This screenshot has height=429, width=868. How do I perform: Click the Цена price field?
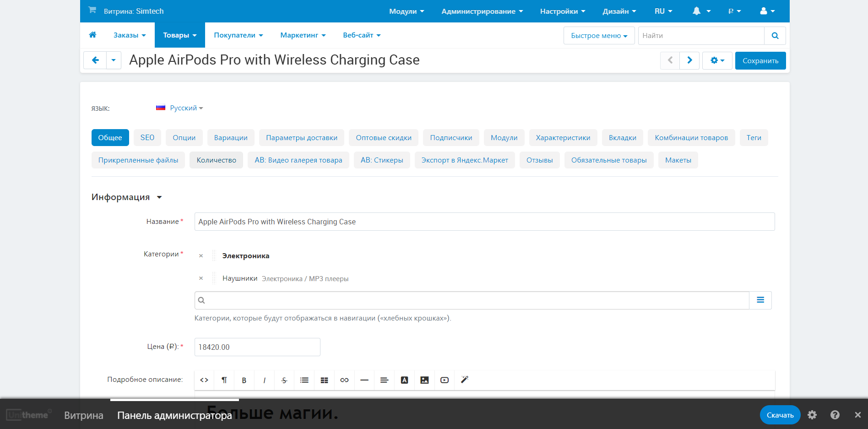[257, 347]
